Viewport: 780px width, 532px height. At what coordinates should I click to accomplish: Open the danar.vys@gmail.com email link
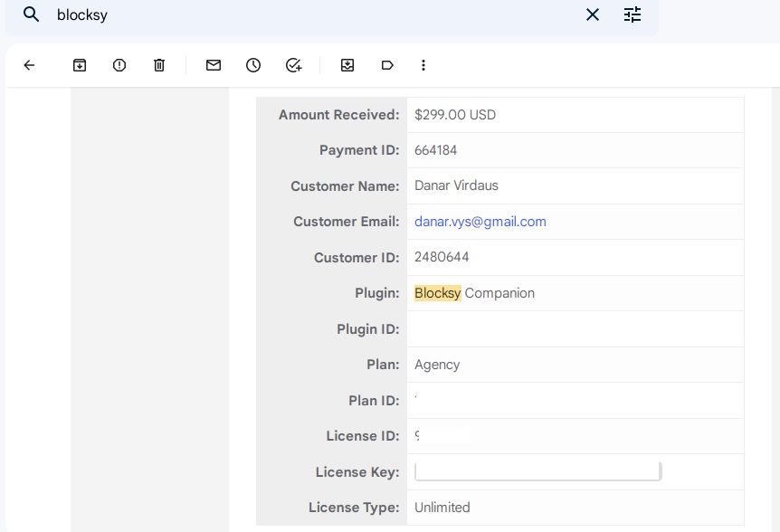tap(480, 222)
